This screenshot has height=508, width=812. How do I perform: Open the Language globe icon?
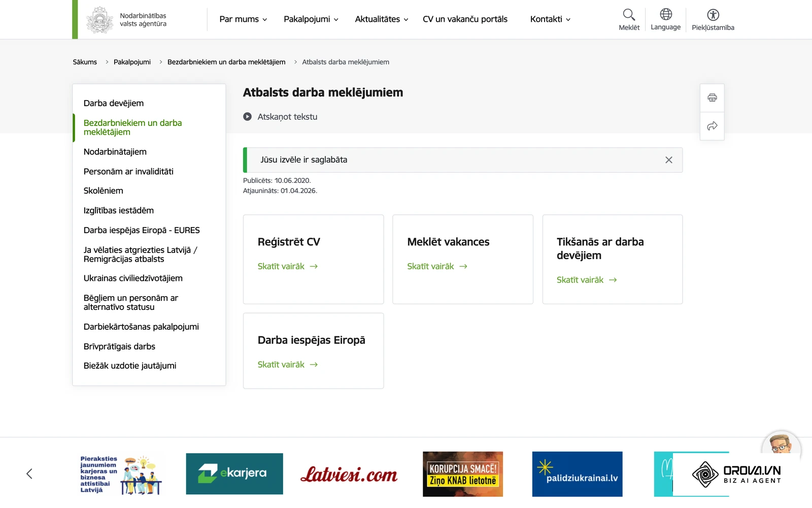point(665,19)
